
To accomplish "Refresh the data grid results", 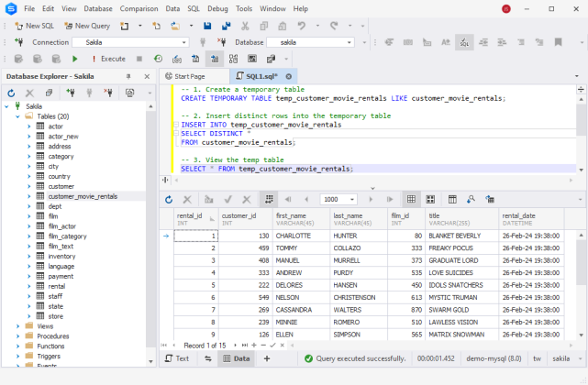I will point(168,199).
